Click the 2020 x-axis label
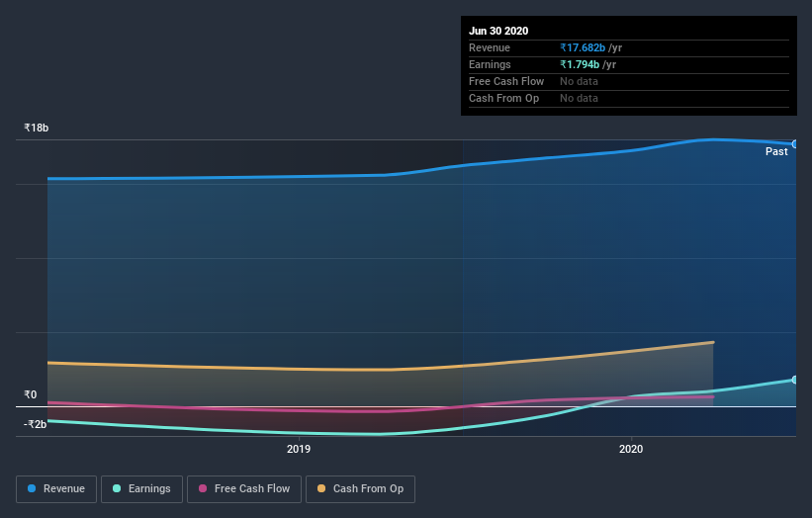 [631, 449]
